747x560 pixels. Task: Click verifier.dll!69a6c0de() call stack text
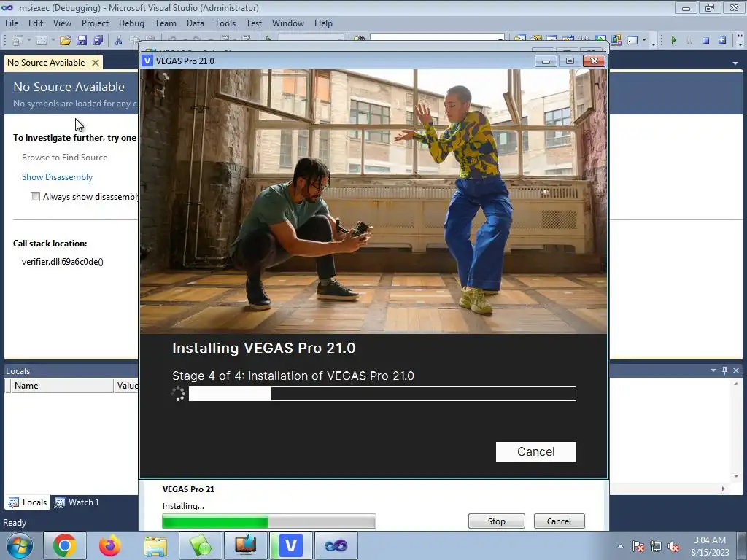click(x=63, y=262)
